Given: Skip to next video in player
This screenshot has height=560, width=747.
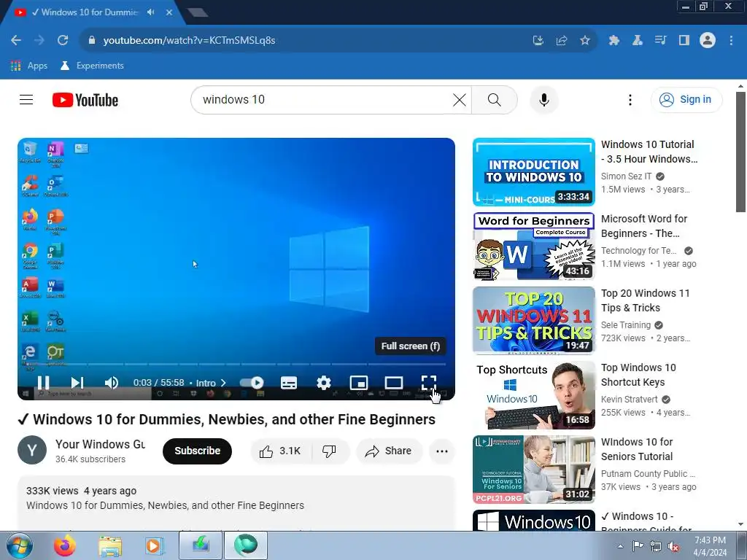Looking at the screenshot, I should click(77, 382).
